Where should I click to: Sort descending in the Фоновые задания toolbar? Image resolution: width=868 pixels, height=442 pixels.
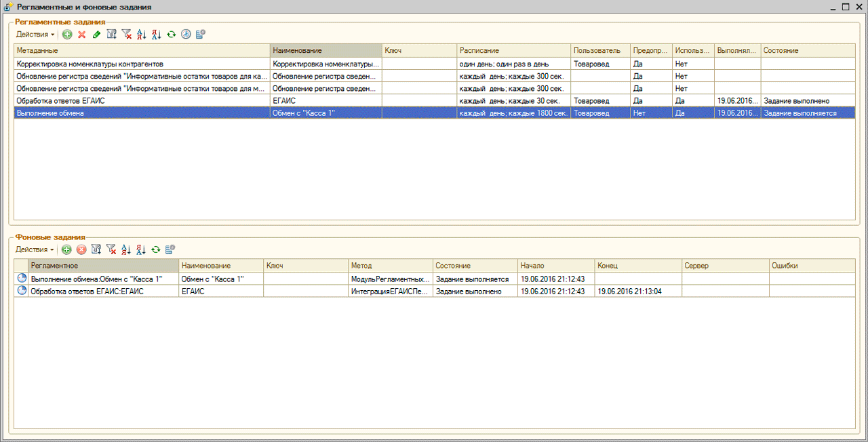click(140, 249)
